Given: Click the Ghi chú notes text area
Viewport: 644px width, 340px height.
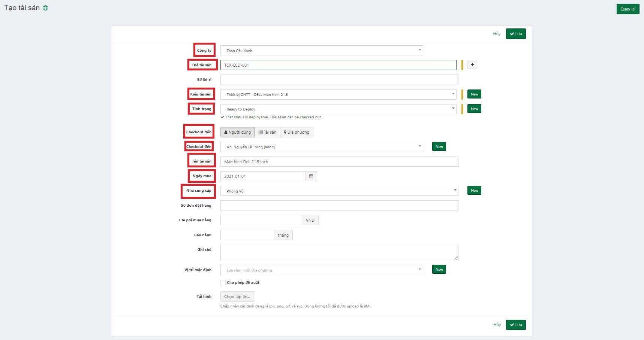Looking at the screenshot, I should click(x=339, y=252).
